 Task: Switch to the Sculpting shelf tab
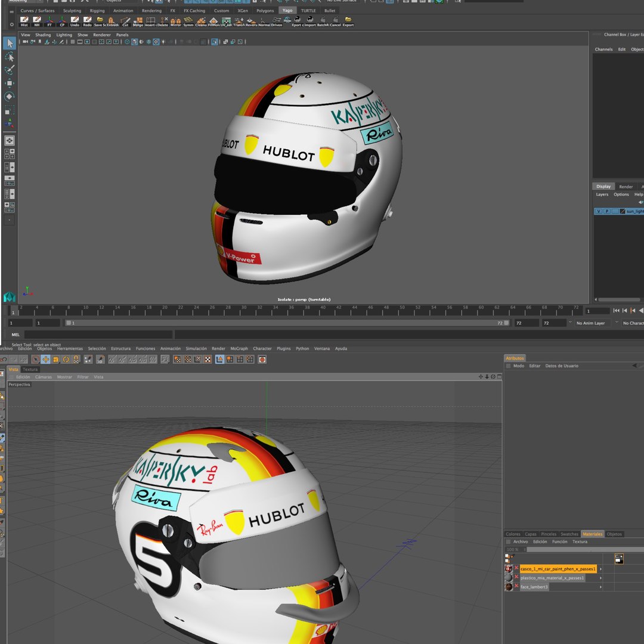[72, 11]
